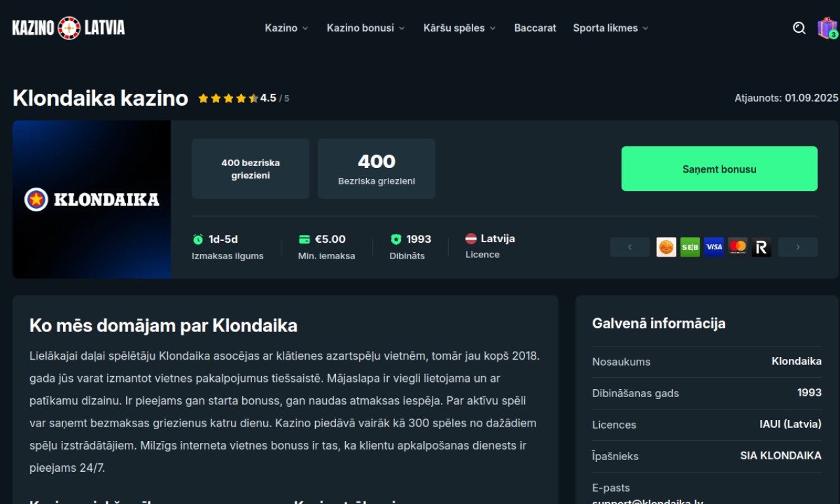Click the Visa payment icon
The width and height of the screenshot is (840, 504).
714,247
